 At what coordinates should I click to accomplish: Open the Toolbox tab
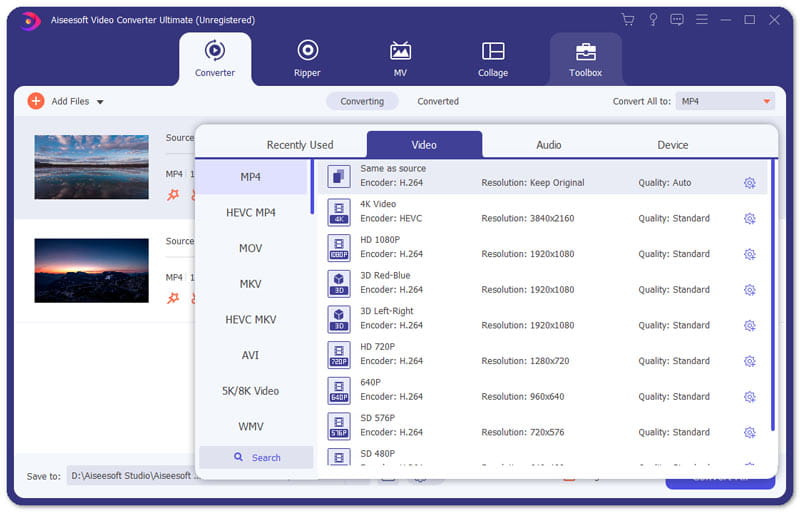tap(586, 59)
